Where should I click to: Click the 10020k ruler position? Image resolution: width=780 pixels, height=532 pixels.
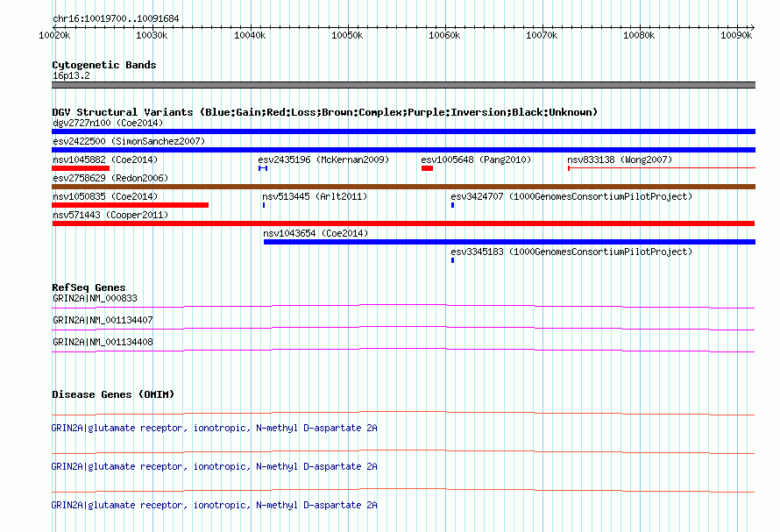pos(54,35)
